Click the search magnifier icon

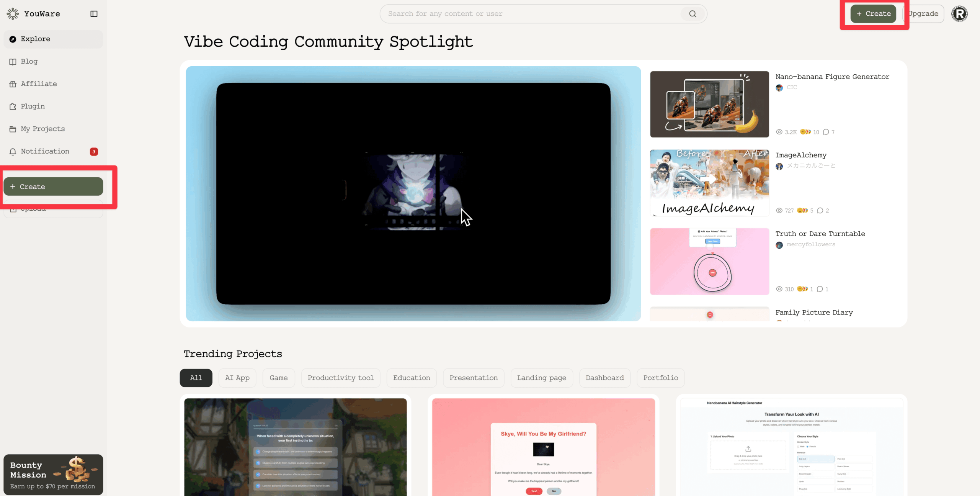[693, 14]
